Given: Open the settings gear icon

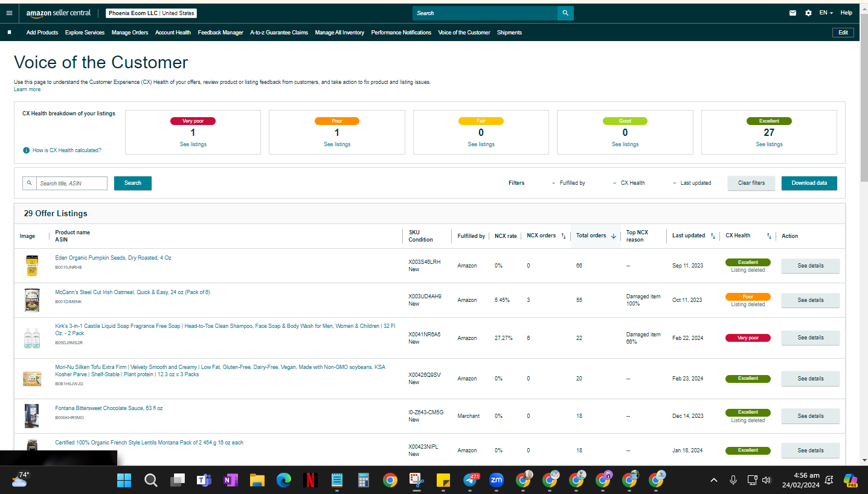Looking at the screenshot, I should click(808, 13).
